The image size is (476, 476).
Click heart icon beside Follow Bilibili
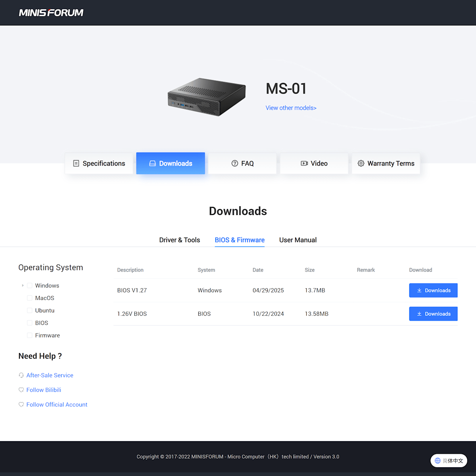[21, 390]
